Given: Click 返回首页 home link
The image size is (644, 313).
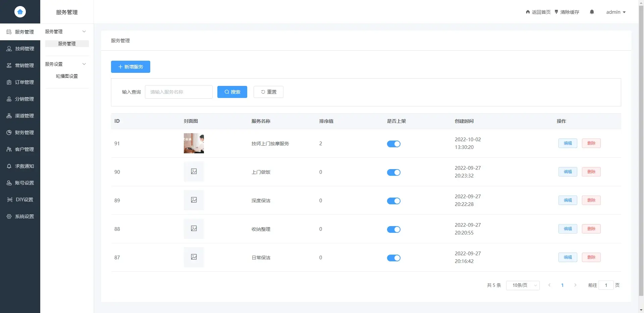Looking at the screenshot, I should tap(538, 12).
